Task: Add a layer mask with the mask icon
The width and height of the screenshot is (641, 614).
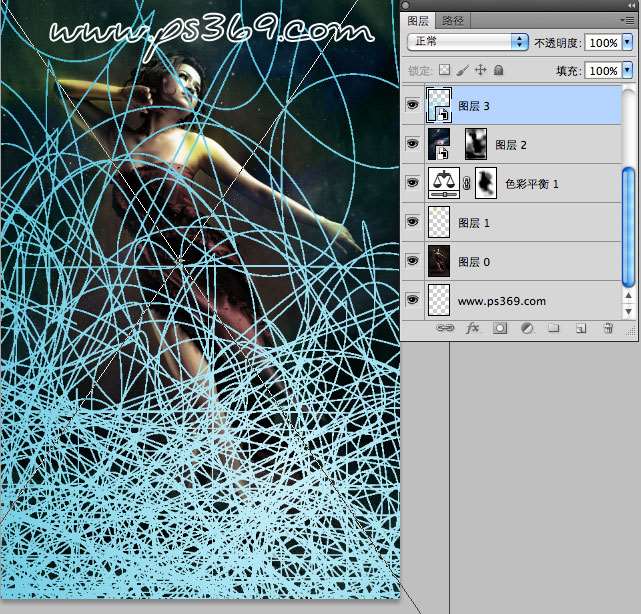Action: point(500,328)
